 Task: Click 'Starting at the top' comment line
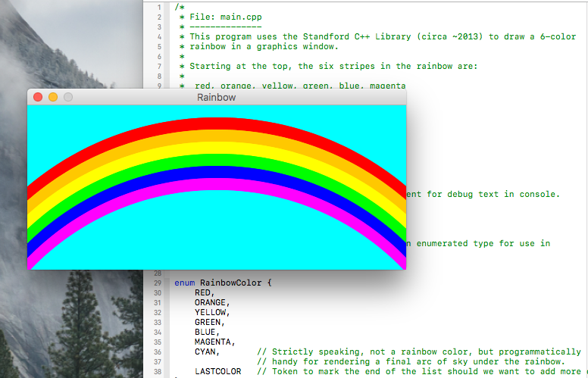click(x=333, y=67)
